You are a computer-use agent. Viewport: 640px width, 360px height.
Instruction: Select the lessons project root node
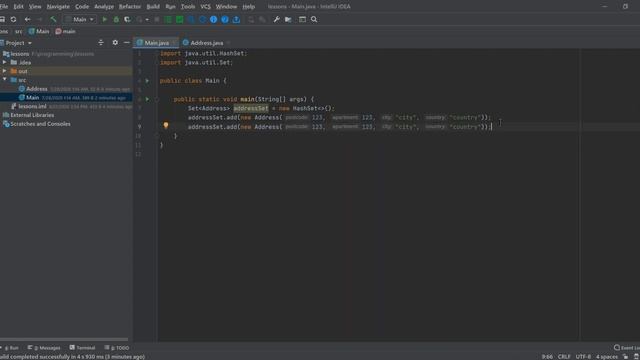[20, 54]
